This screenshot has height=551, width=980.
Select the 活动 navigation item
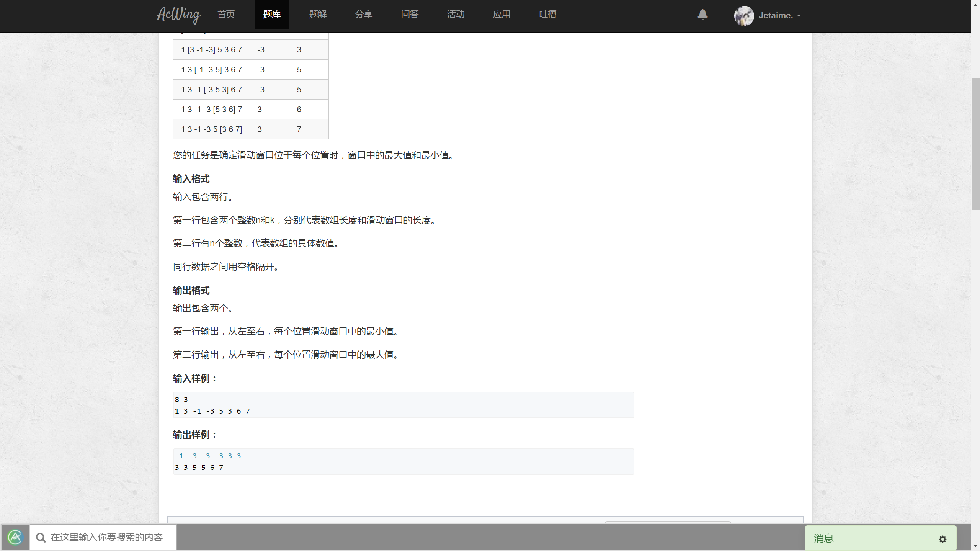pyautogui.click(x=456, y=15)
